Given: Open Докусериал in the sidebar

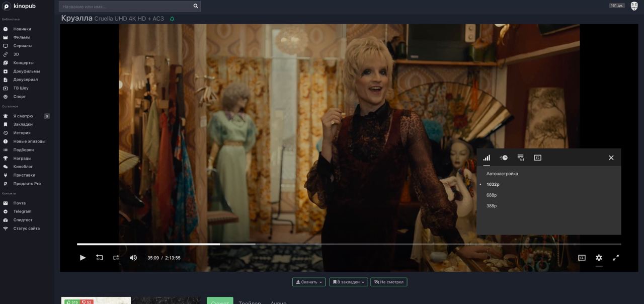Looking at the screenshot, I should coord(26,80).
